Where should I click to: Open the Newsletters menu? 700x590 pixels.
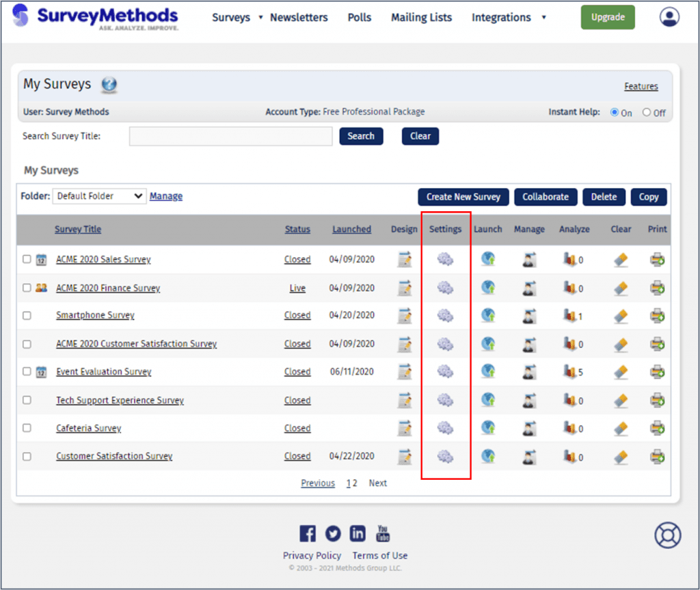point(299,17)
